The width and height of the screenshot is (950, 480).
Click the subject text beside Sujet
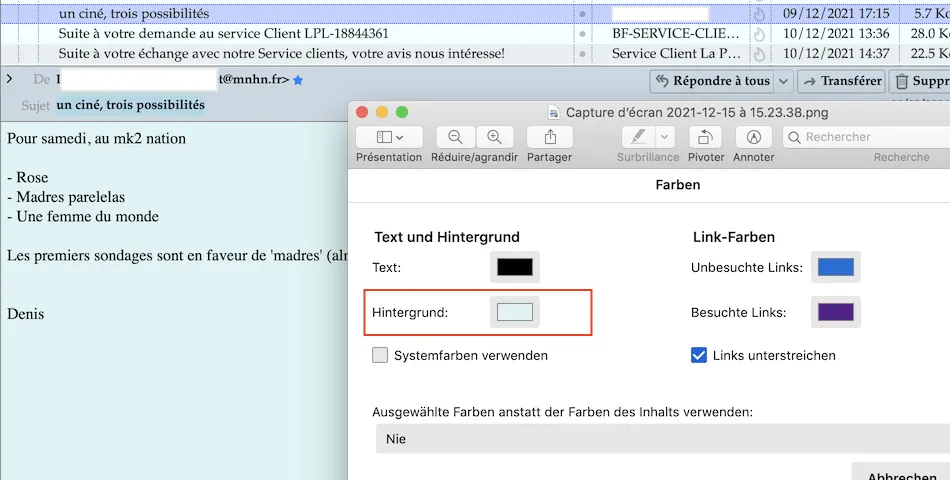click(130, 105)
